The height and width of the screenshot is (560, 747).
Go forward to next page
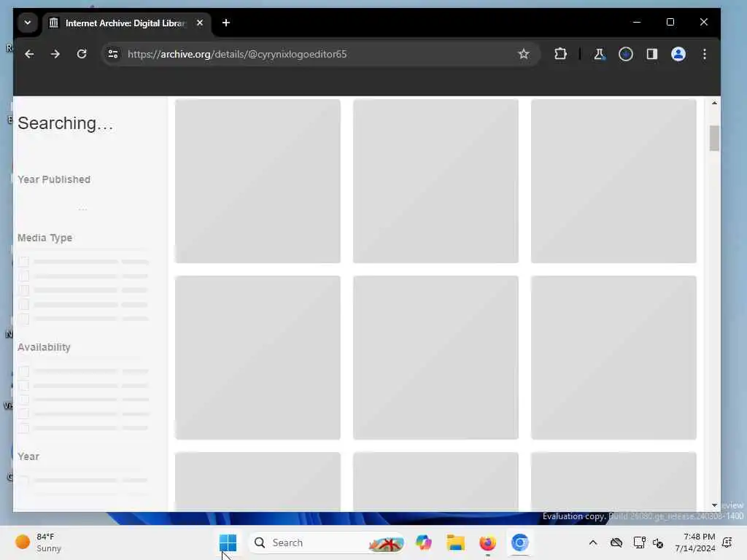point(55,54)
